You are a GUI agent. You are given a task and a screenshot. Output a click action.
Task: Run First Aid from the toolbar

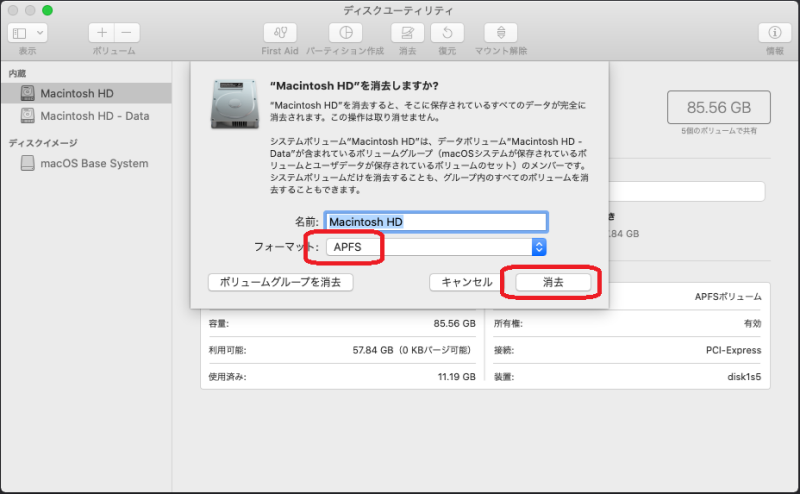pyautogui.click(x=280, y=33)
